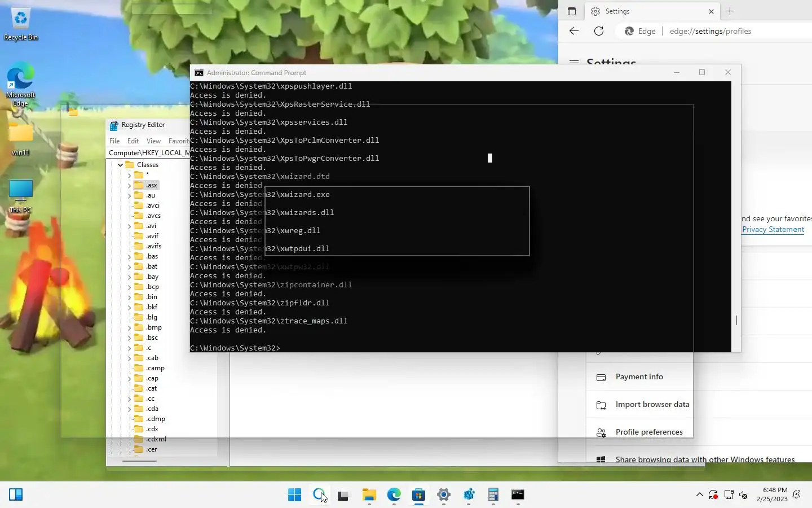Screen dimensions: 812x508
Task: Select win11 folder on desktop
Action: pos(21,139)
